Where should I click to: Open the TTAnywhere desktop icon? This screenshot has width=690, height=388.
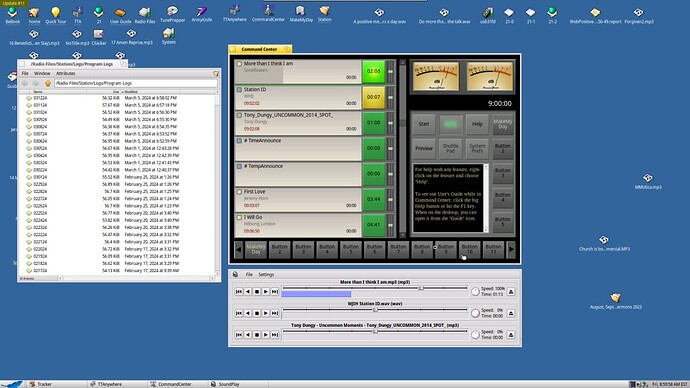(x=235, y=14)
